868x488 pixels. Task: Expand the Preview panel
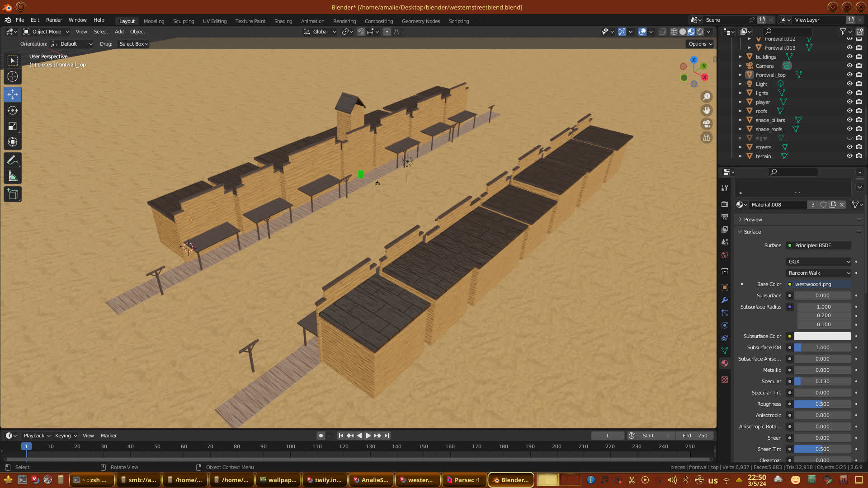click(753, 220)
